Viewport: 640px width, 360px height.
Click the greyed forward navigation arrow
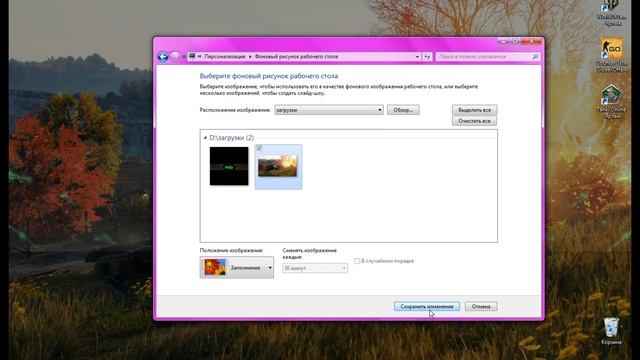pos(175,57)
